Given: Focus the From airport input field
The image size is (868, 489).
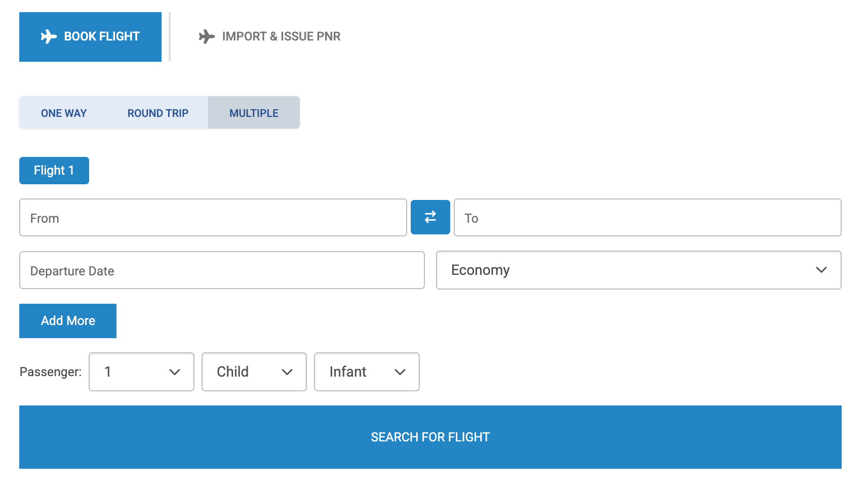Looking at the screenshot, I should tap(213, 218).
